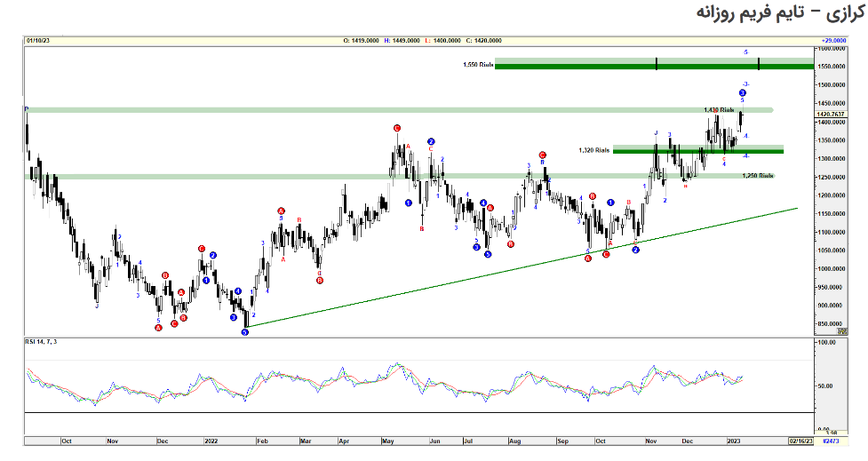This screenshot has height=461, width=868.
Task: Select the blue P marker at chart's left edge
Action: 27,108
